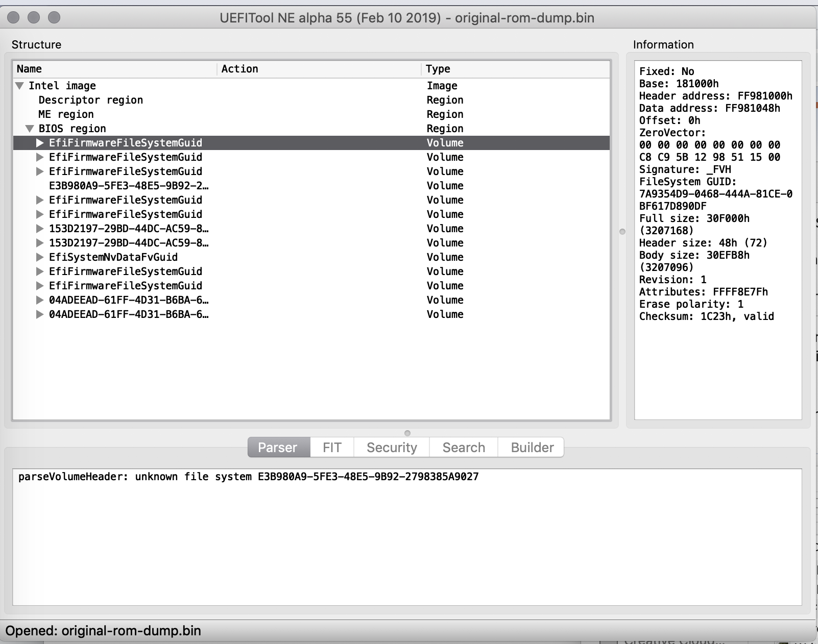
Task: Open the FIT tab
Action: click(332, 448)
